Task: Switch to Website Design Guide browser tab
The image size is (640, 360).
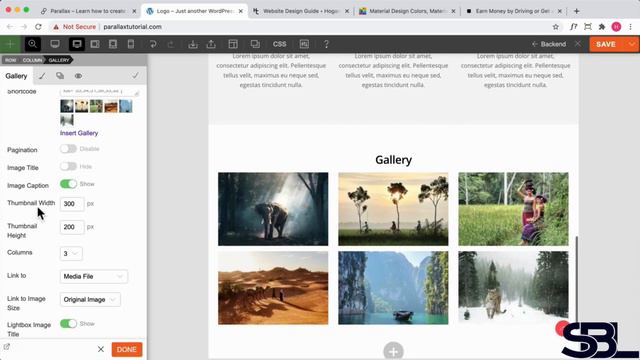Action: pyautogui.click(x=300, y=11)
